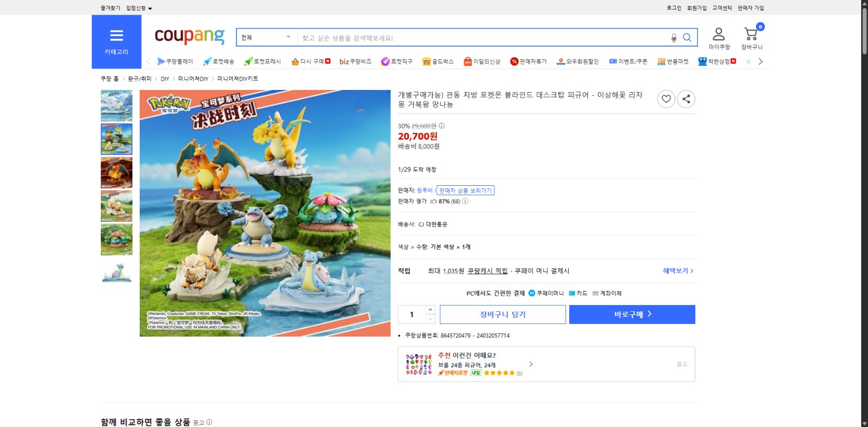Select the Lapras thumbnail
This screenshot has width=868, height=427.
point(117,273)
